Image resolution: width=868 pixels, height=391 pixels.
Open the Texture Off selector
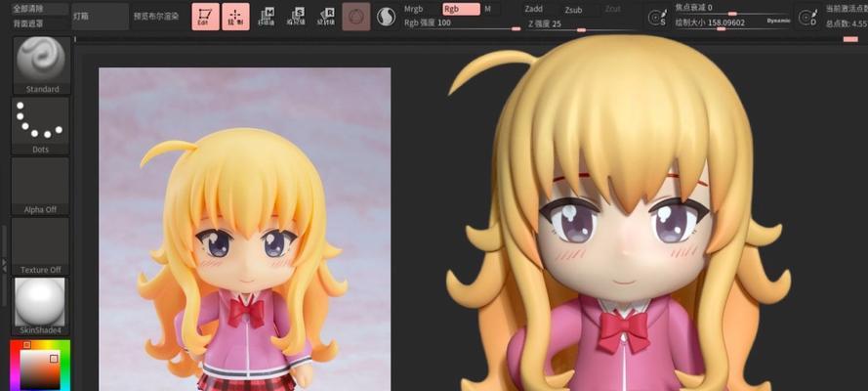tap(41, 246)
